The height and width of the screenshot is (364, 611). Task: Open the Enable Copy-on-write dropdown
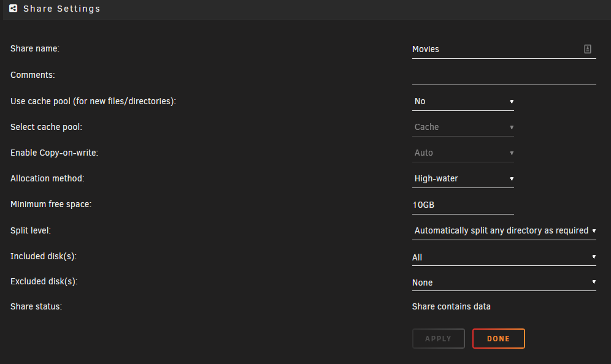tap(463, 153)
